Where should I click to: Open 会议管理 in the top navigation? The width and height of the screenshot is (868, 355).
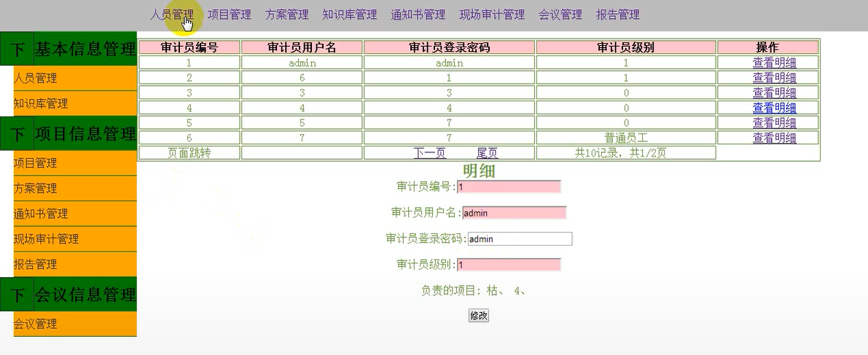pyautogui.click(x=560, y=15)
